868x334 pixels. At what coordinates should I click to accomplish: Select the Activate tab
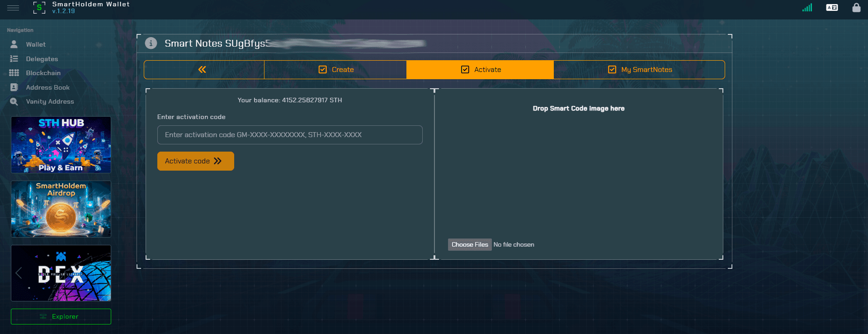pos(480,70)
